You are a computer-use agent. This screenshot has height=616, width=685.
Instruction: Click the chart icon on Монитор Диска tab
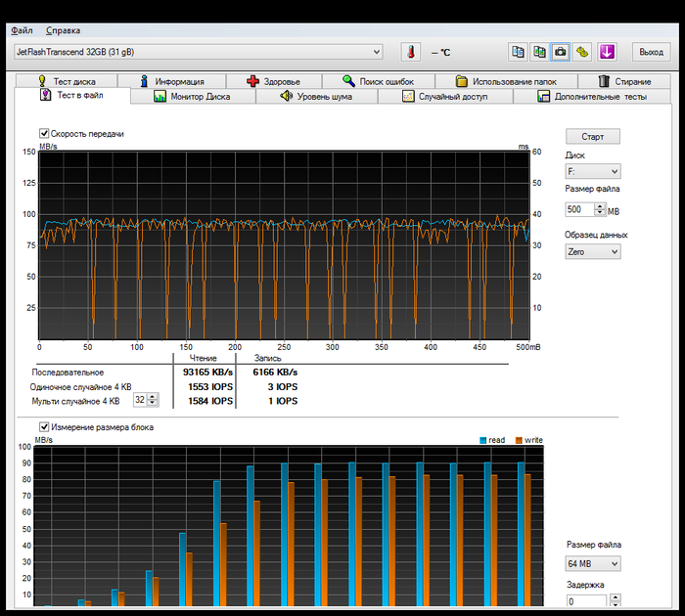pyautogui.click(x=160, y=96)
